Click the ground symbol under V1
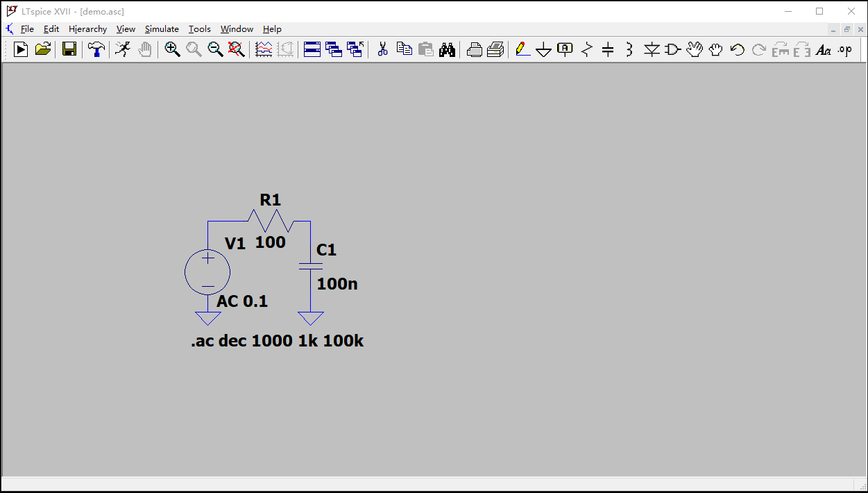This screenshot has height=493, width=868. coord(207,318)
